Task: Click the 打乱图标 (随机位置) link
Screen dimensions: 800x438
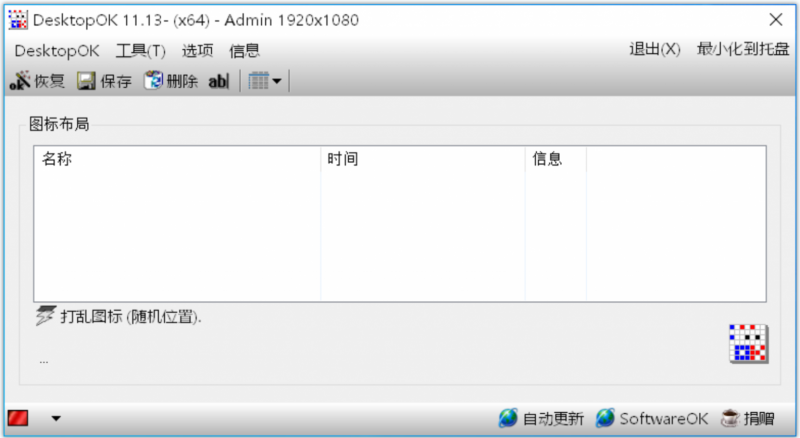Action: pos(131,317)
